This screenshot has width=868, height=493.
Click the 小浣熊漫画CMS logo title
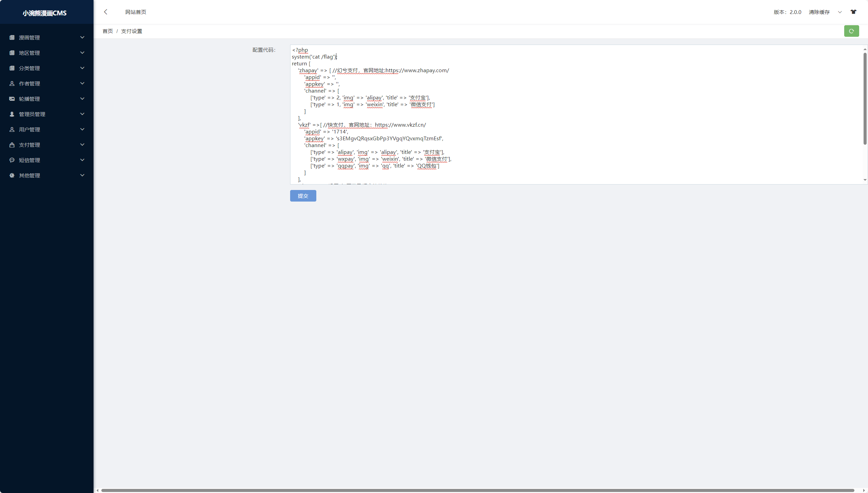coord(45,13)
